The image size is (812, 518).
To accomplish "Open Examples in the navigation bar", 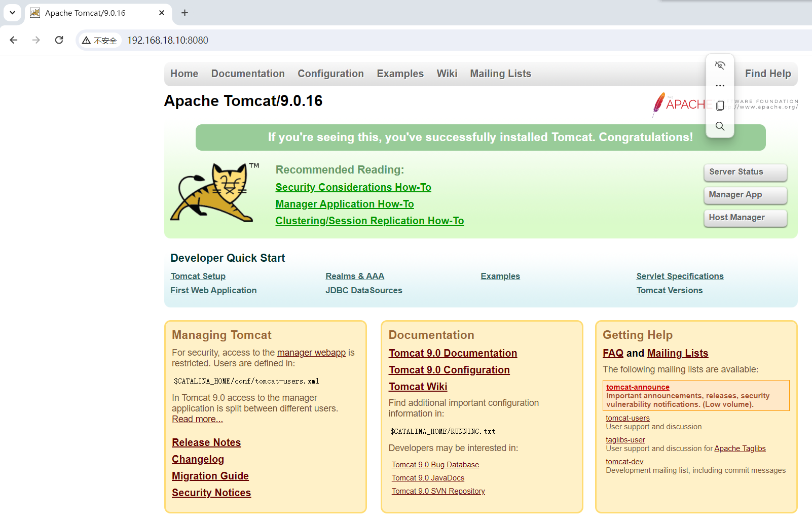I will (400, 74).
